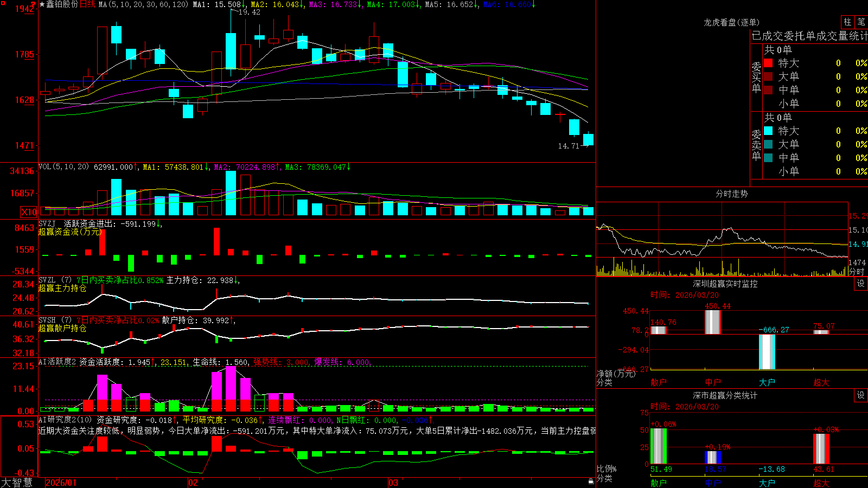Click the dark red 大单 swatch in 委买单
The image size is (868, 488).
click(768, 76)
